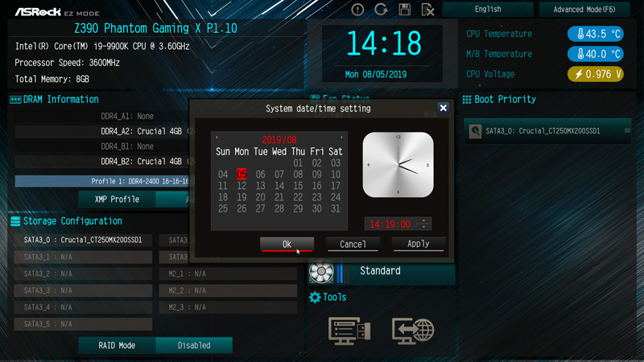Viewport: 644px width, 362px height.
Task: Confirm with the Ok button
Action: click(287, 245)
